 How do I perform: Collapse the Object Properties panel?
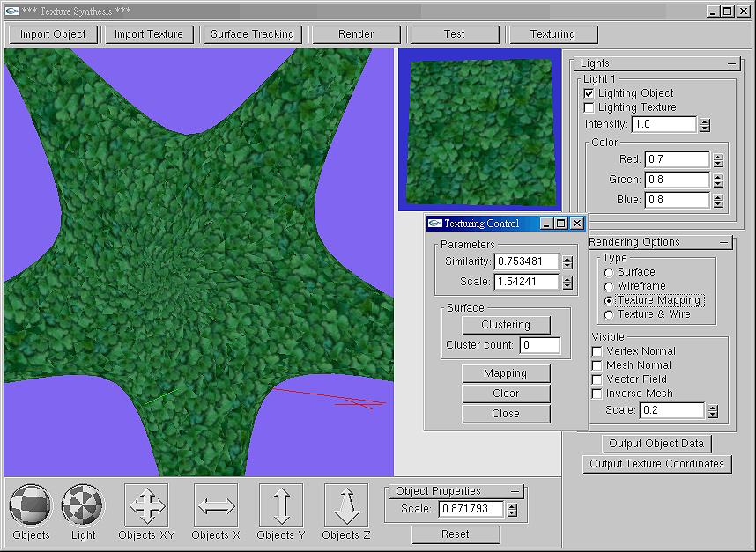[x=515, y=491]
